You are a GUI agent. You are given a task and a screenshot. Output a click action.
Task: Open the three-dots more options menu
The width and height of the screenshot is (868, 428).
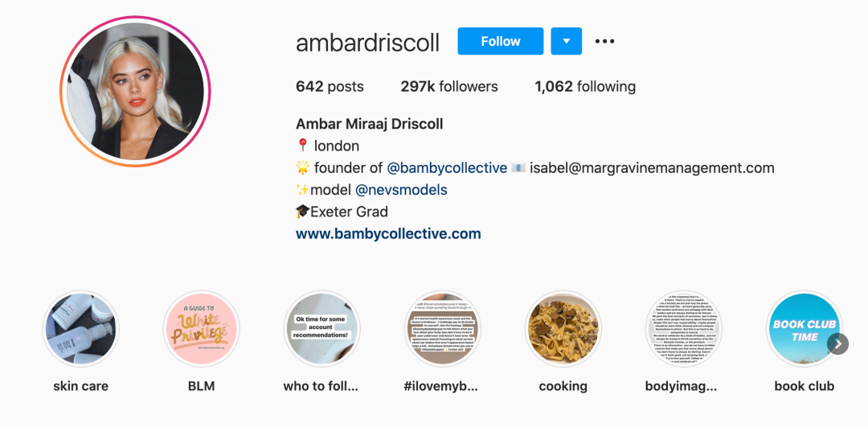pos(604,41)
